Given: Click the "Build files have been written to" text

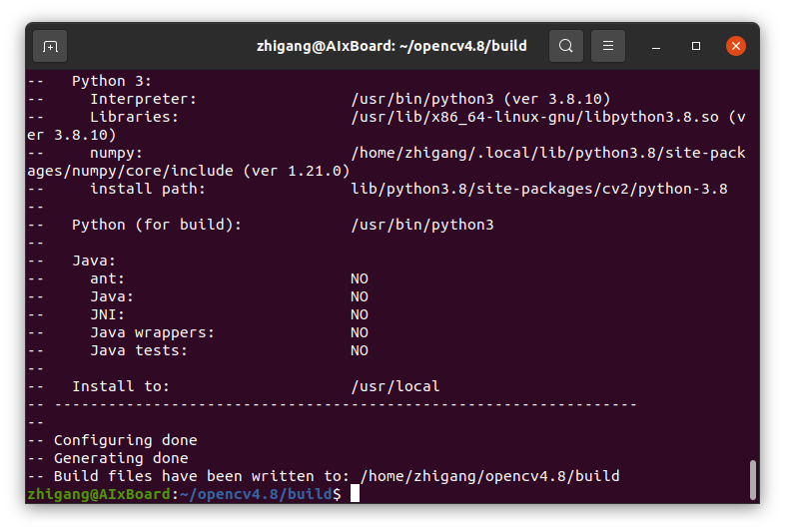Looking at the screenshot, I should pyautogui.click(x=201, y=476).
